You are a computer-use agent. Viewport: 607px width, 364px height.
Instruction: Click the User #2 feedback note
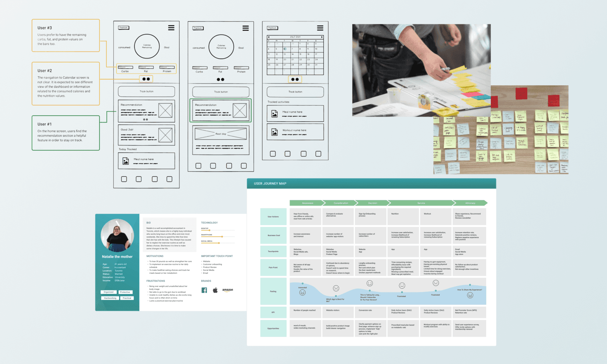point(66,84)
